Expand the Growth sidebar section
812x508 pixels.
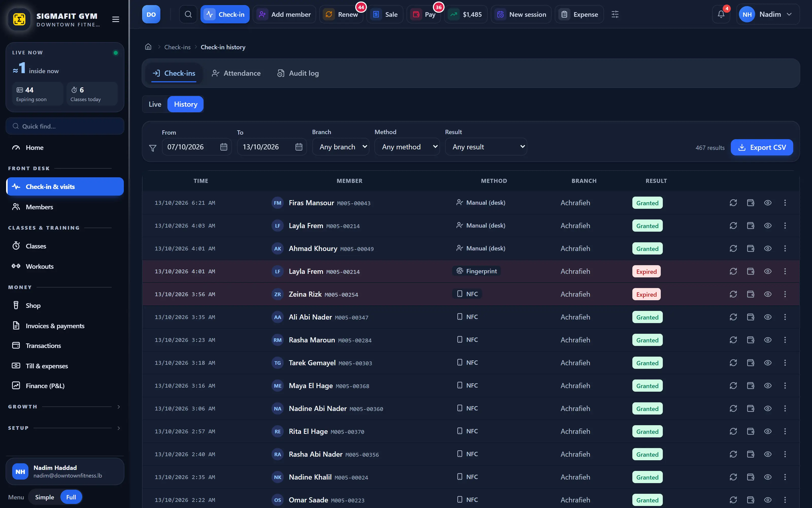[x=64, y=407]
